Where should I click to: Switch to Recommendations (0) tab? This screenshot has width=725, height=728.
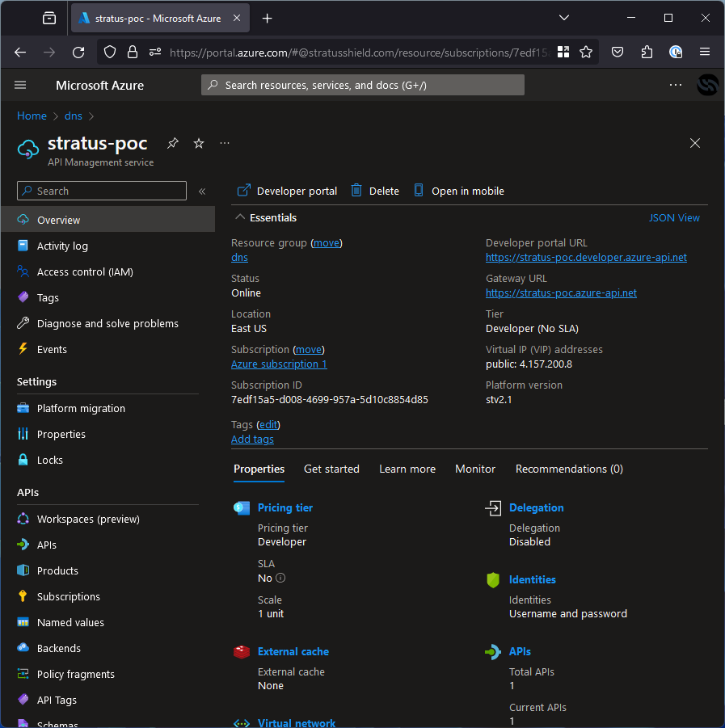(569, 469)
